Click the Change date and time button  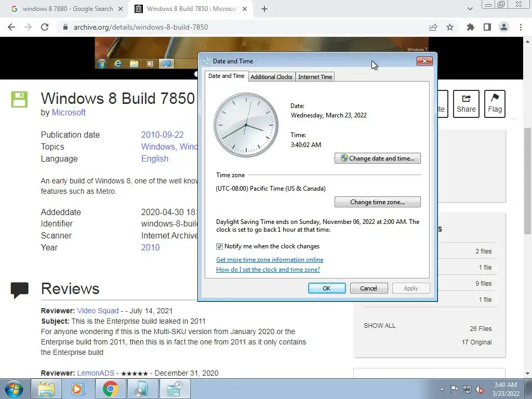378,158
